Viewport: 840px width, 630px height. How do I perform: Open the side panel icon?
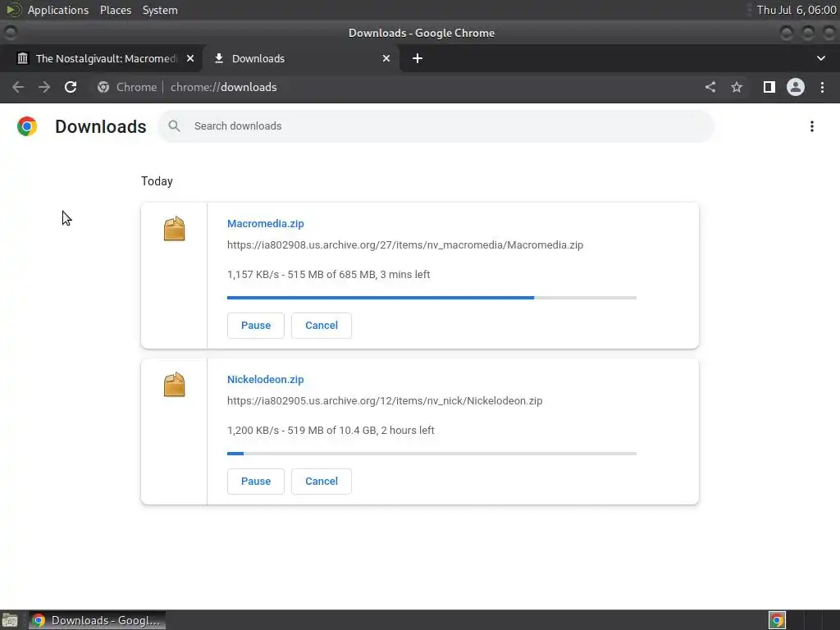coord(769,87)
